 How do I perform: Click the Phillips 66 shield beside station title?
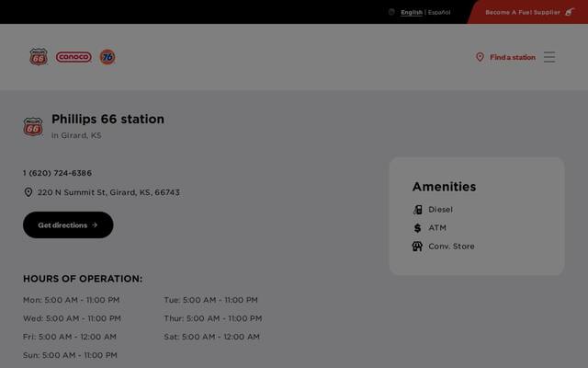coord(33,127)
